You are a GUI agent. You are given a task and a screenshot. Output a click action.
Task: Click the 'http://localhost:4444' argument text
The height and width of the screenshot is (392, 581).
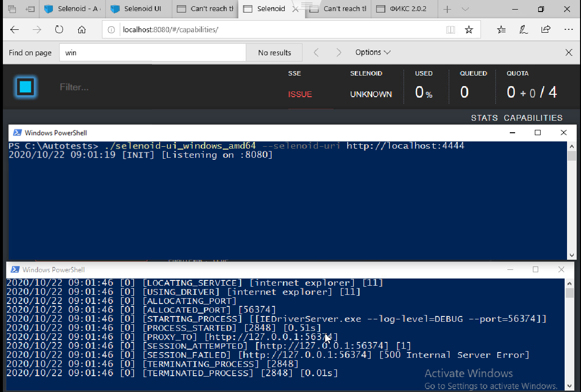(x=405, y=146)
